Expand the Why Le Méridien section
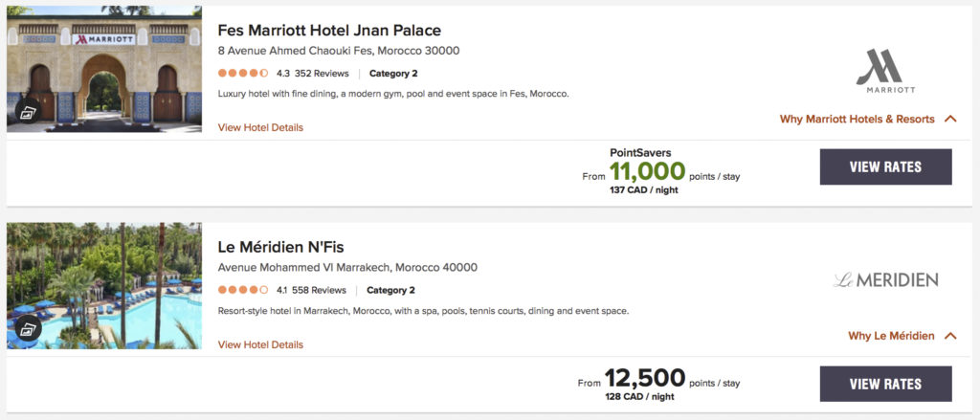This screenshot has width=980, height=420. point(902,336)
